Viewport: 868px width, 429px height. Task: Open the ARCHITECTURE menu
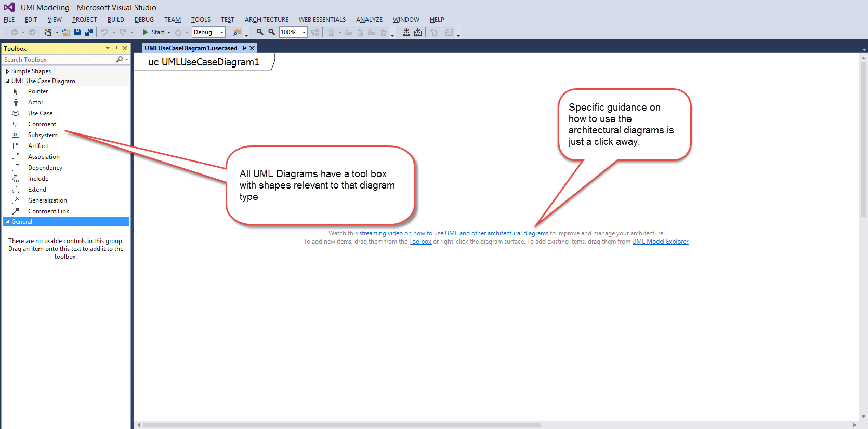[x=267, y=20]
